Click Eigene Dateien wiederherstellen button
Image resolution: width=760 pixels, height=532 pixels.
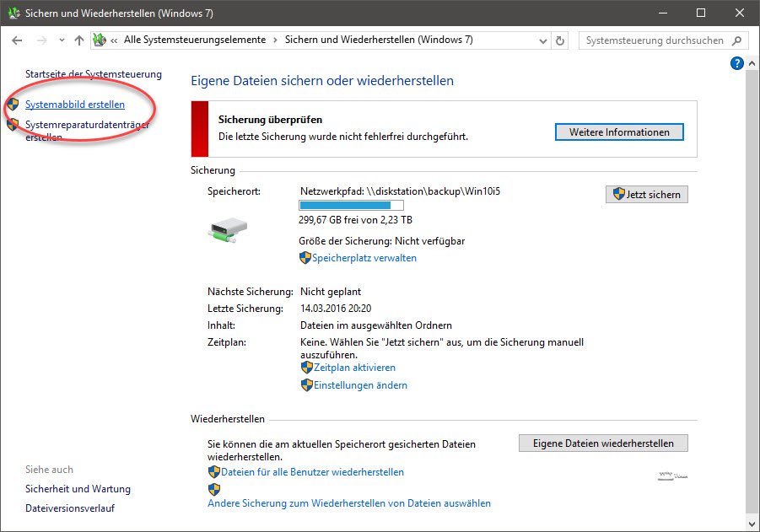click(603, 443)
